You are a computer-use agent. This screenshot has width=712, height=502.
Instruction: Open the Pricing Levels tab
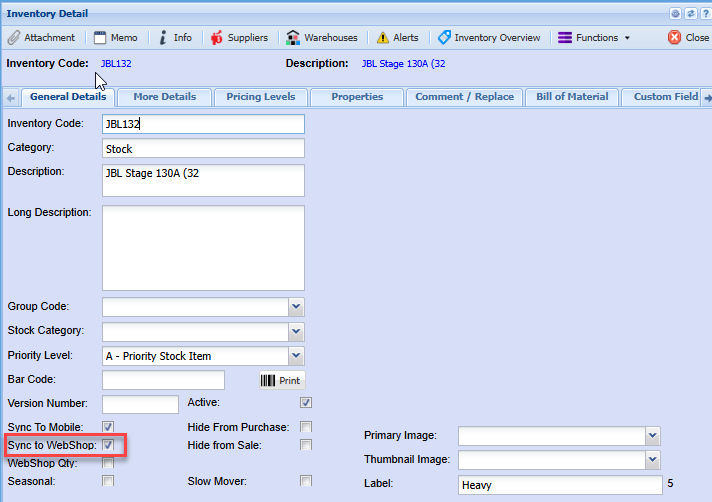(x=261, y=97)
